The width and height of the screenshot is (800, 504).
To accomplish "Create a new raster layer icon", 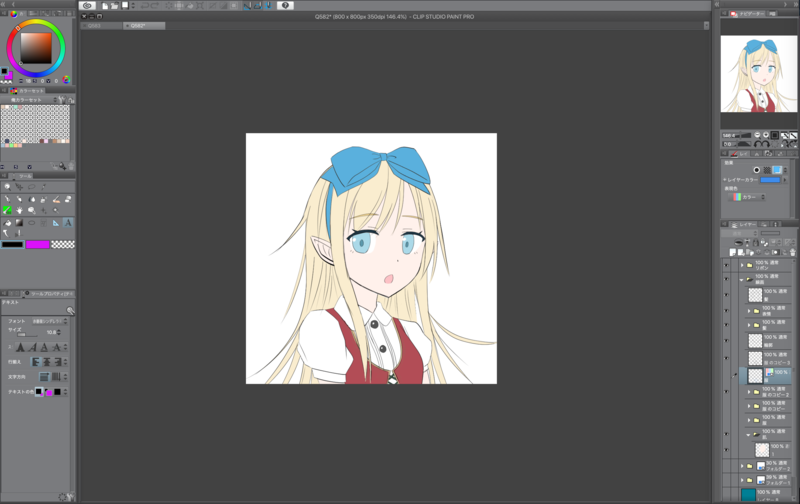I will (x=733, y=252).
